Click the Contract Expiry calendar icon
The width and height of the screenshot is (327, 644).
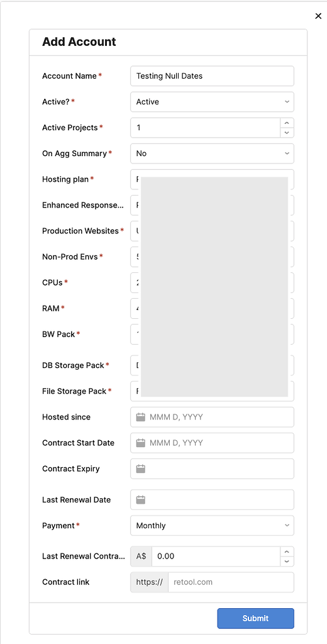pyautogui.click(x=140, y=469)
